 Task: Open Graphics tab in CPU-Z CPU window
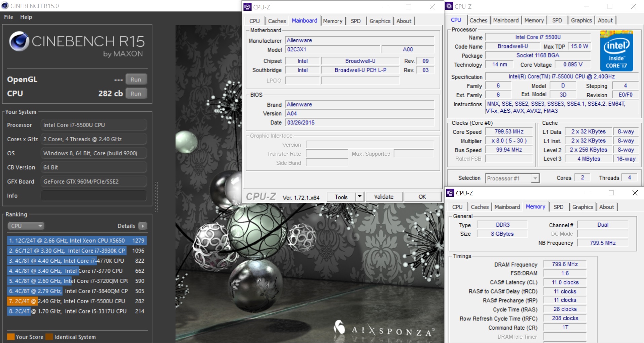point(581,20)
